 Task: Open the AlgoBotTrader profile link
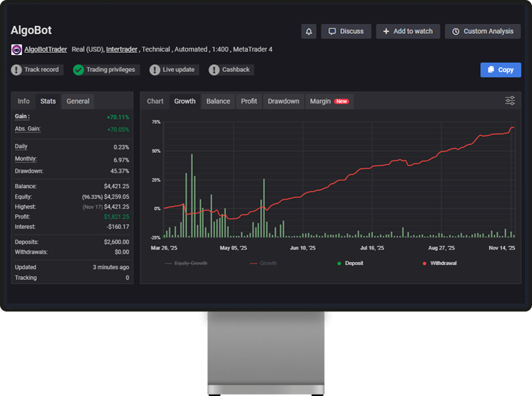tap(46, 50)
